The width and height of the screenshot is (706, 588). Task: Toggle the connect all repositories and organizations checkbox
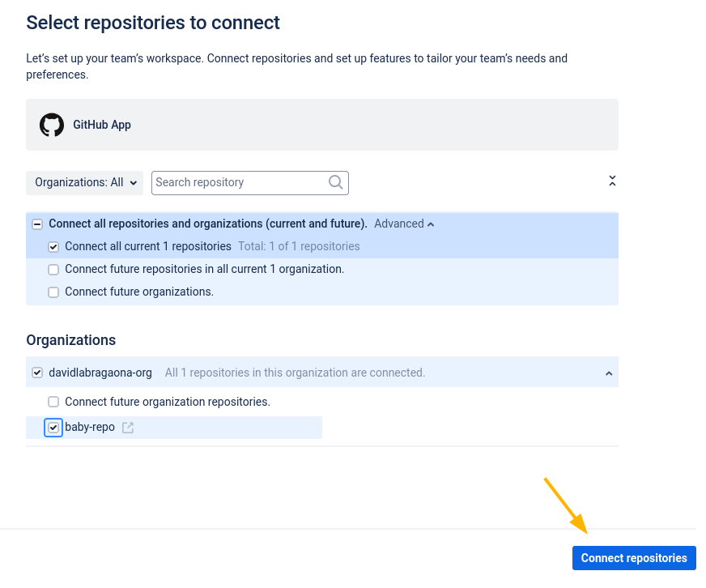click(37, 224)
